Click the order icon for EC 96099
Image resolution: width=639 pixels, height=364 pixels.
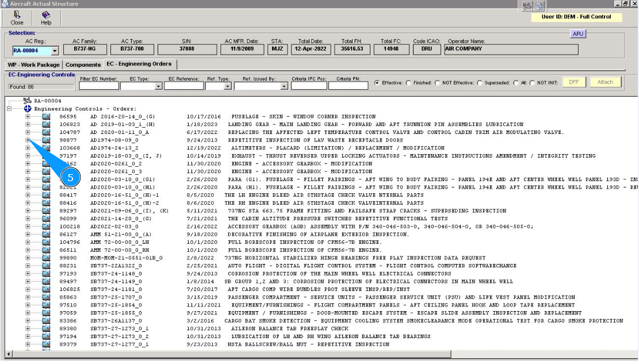pos(46,219)
